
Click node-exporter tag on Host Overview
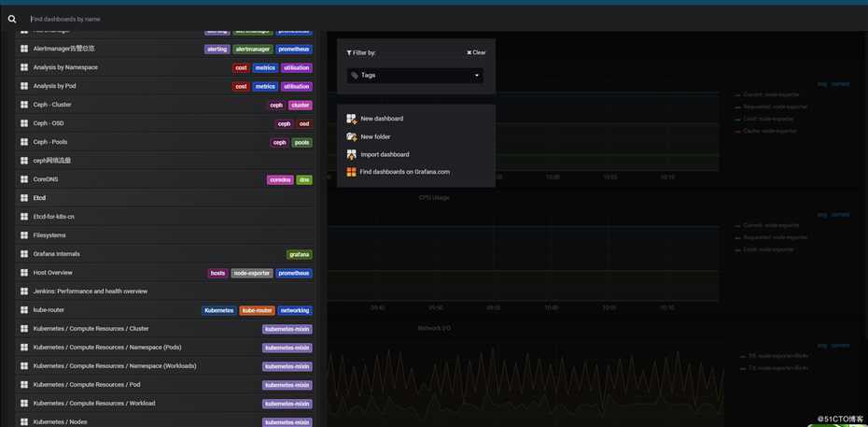tap(252, 273)
